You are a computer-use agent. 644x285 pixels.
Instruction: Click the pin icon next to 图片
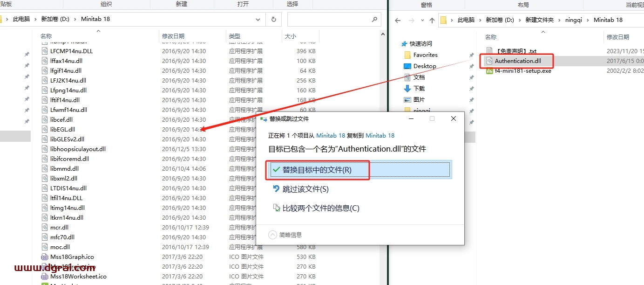point(471,100)
